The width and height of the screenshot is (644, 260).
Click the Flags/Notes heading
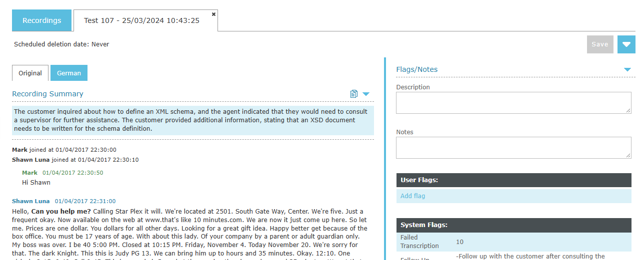[417, 69]
